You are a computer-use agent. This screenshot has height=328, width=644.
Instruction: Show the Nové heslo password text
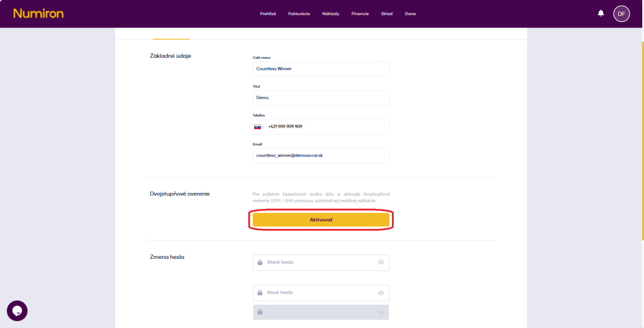click(380, 293)
